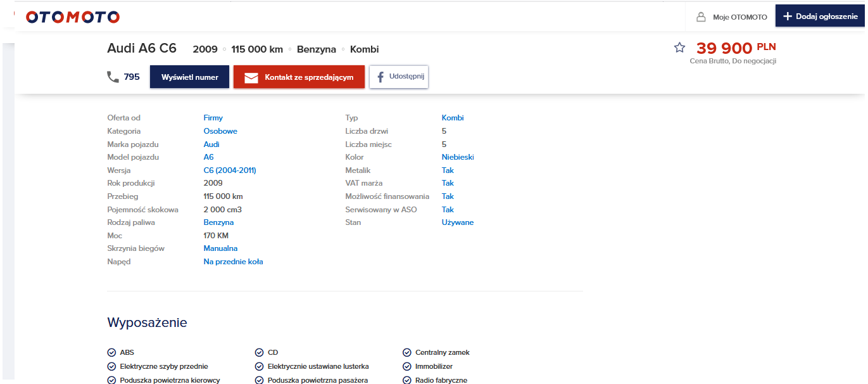868x384 pixels.
Task: Click checkmark beside Poduszka powietrzna kierowcy
Action: [x=111, y=380]
